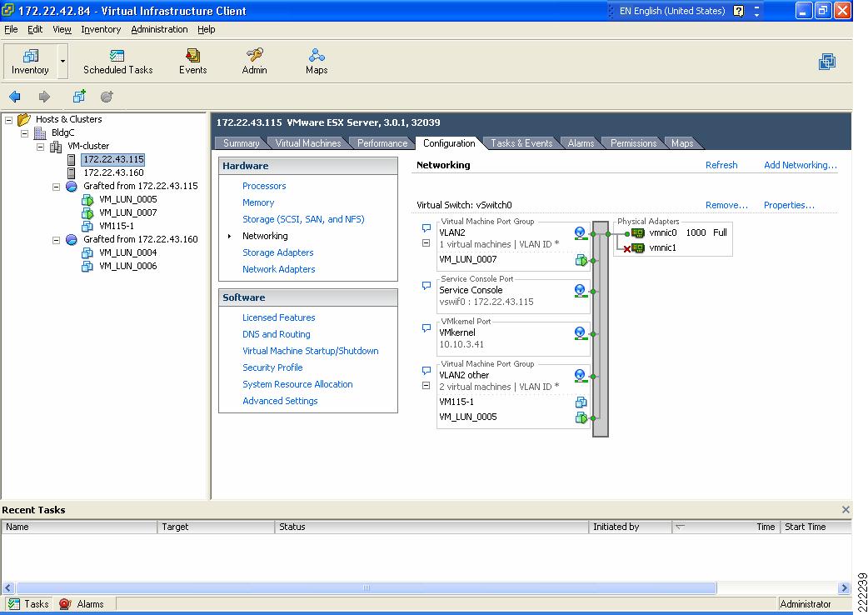
Task: Collapse Grafted from 172.22.43.115 resource pool
Action: (56, 187)
